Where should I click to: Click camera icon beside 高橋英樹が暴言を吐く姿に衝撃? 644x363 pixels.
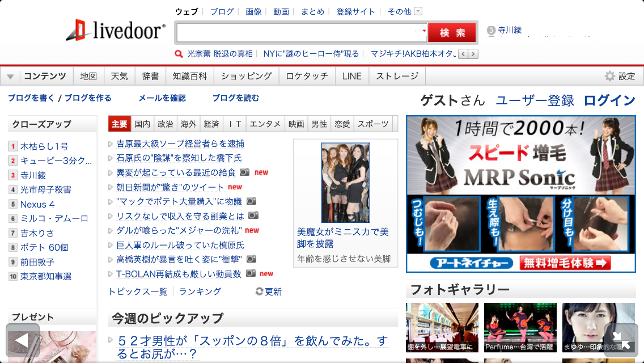251,259
